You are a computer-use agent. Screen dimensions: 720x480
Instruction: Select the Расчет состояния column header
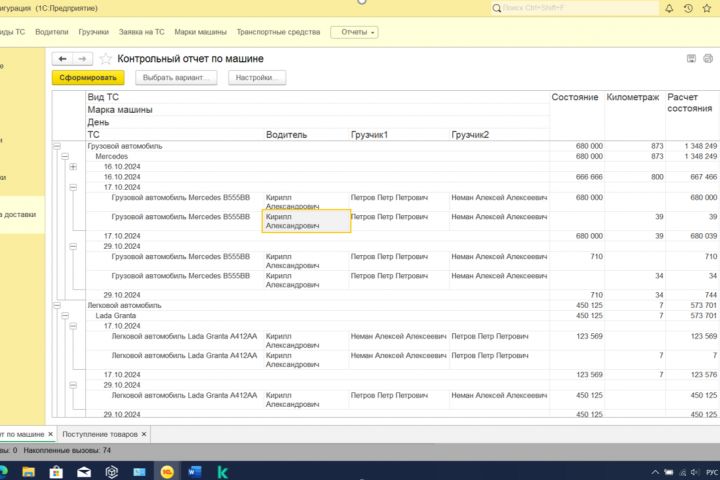690,103
